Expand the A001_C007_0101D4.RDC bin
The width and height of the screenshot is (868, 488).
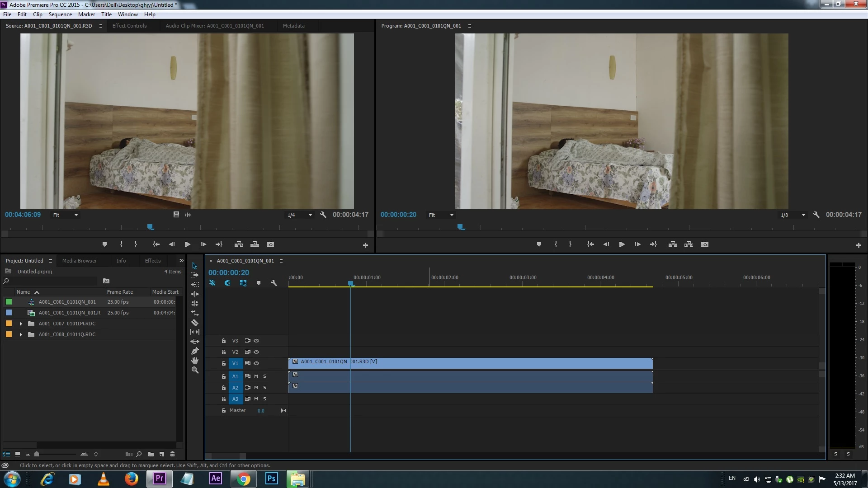point(21,324)
